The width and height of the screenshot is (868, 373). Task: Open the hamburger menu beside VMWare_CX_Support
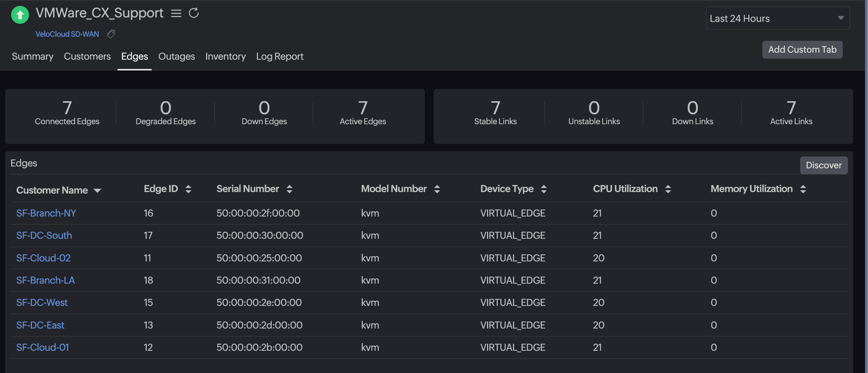[x=176, y=13]
